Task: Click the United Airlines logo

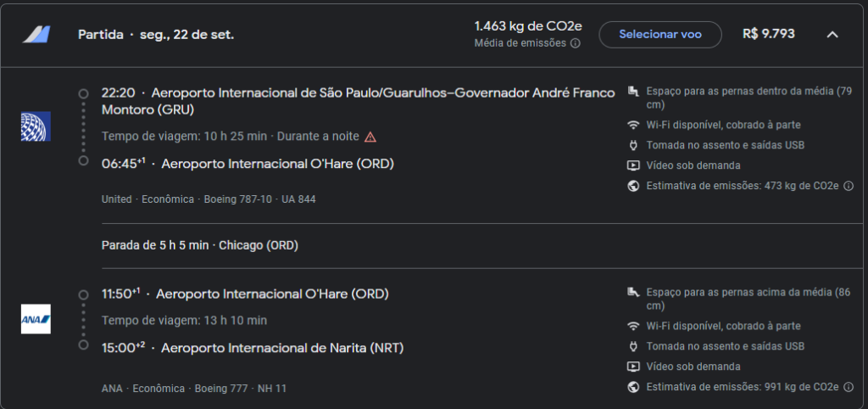Action: coord(36,126)
